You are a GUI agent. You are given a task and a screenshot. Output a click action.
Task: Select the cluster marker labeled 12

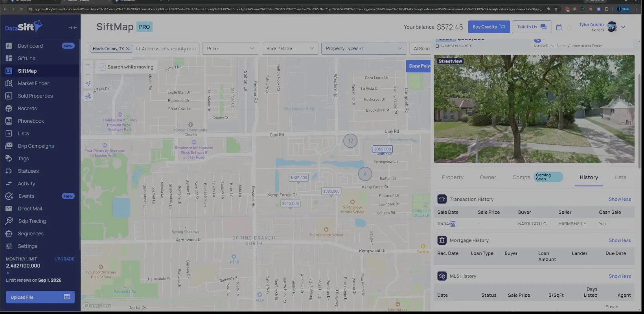coord(350,140)
